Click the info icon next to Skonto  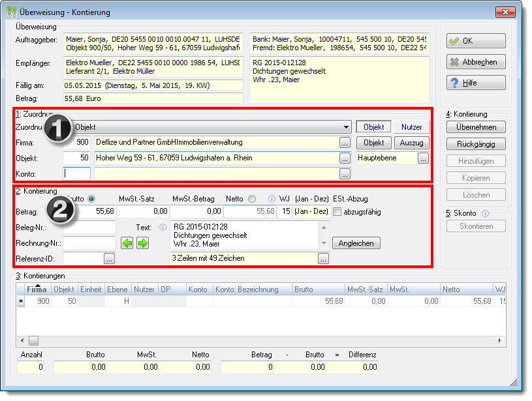coord(485,213)
